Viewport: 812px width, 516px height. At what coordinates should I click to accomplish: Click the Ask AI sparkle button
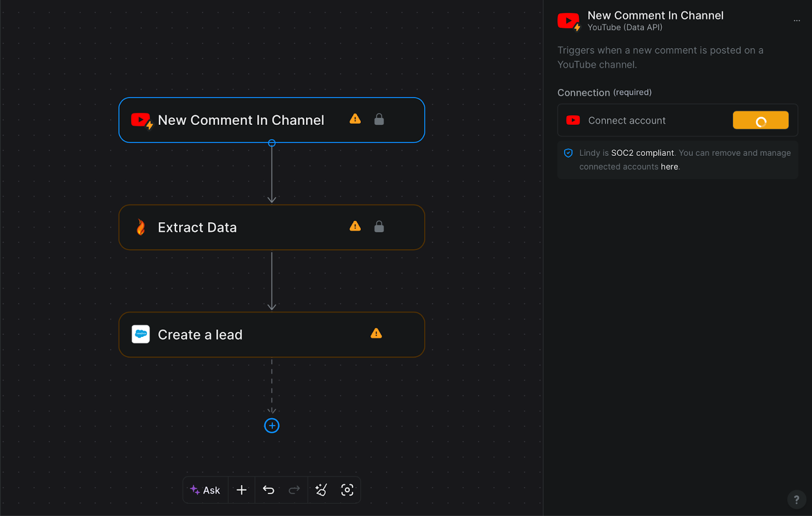[x=205, y=490]
